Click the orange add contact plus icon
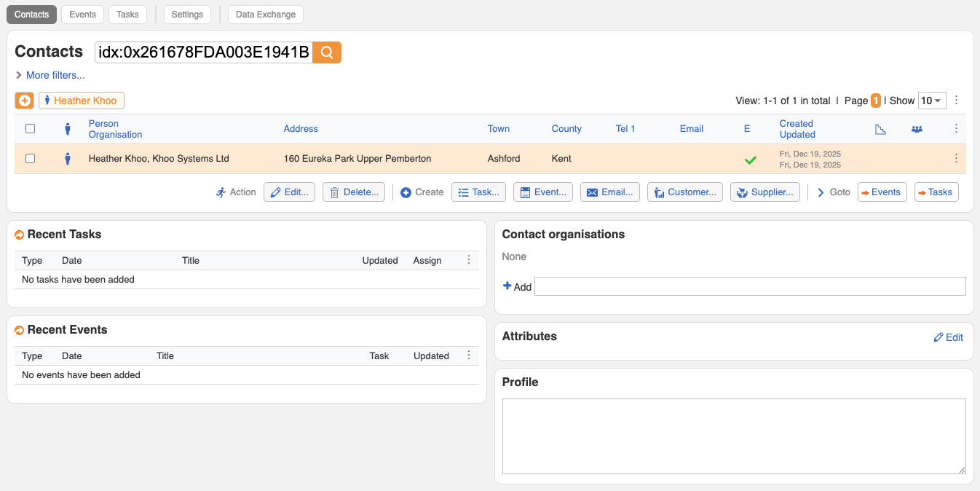Viewport: 980px width, 491px height. click(x=25, y=101)
